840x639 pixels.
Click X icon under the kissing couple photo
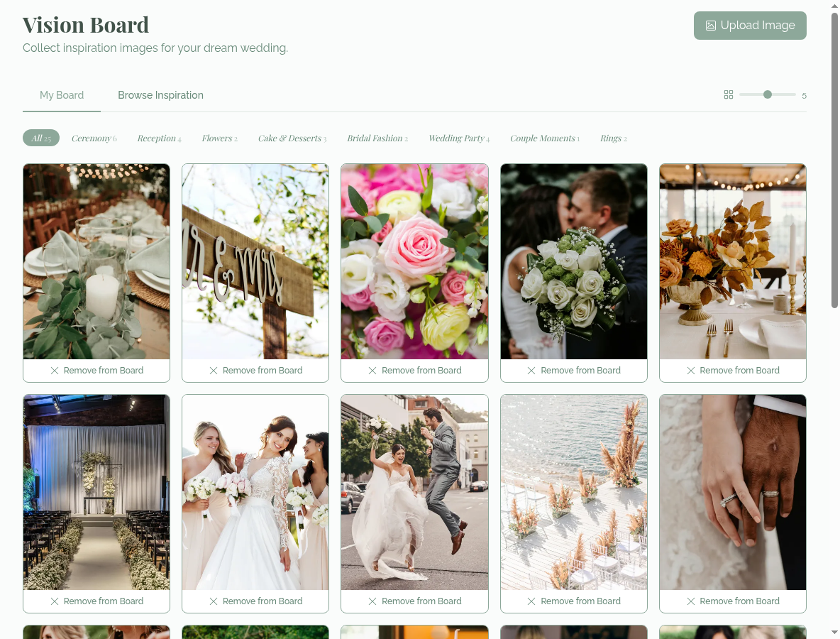531,371
